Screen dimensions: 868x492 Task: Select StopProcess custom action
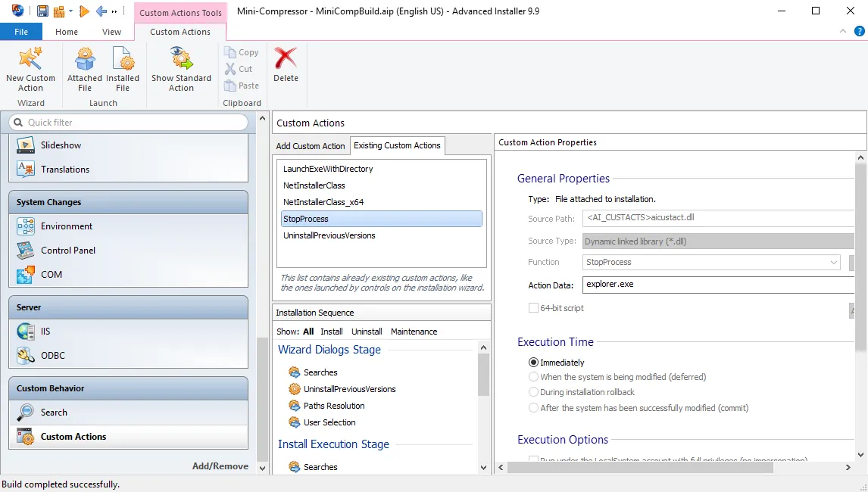pos(382,219)
